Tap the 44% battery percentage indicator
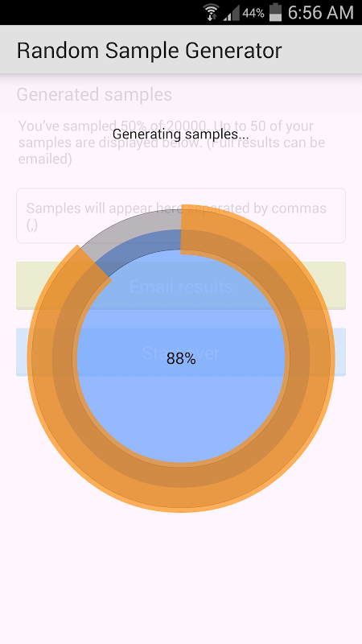The width and height of the screenshot is (362, 644). [x=253, y=14]
